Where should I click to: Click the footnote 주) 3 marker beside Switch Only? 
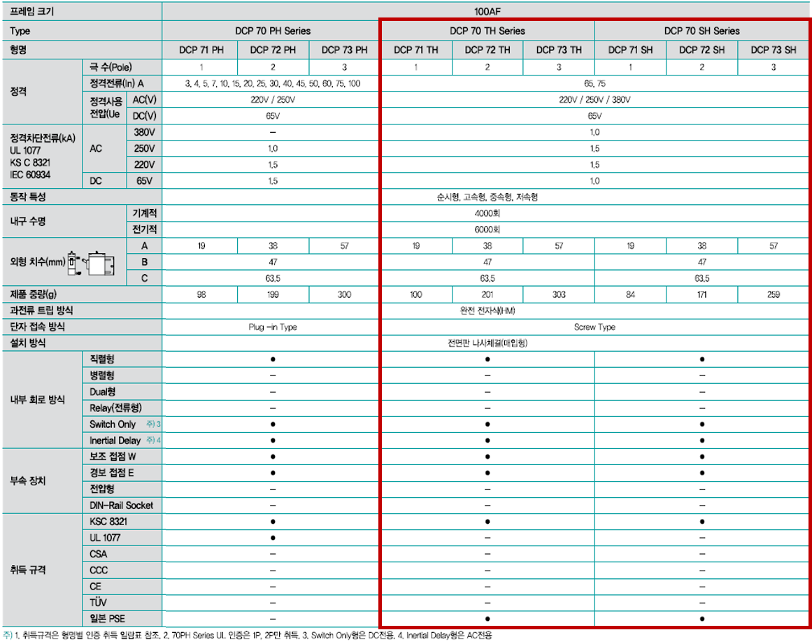[x=153, y=424]
